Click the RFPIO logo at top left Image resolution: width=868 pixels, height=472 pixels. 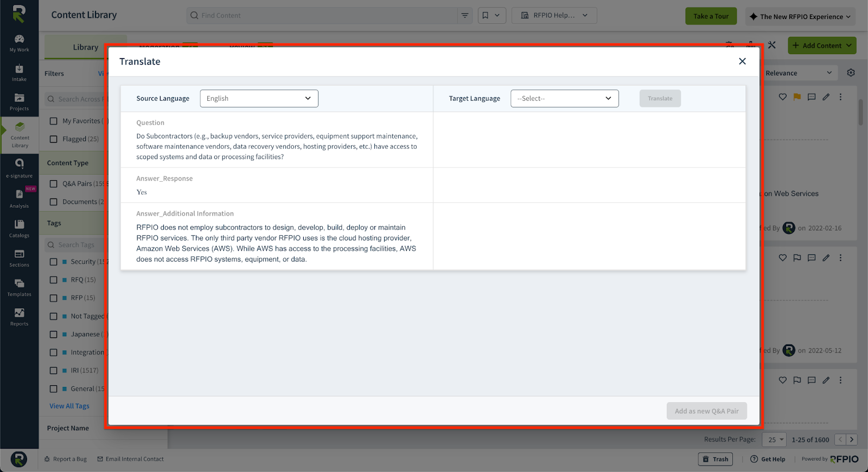click(19, 14)
